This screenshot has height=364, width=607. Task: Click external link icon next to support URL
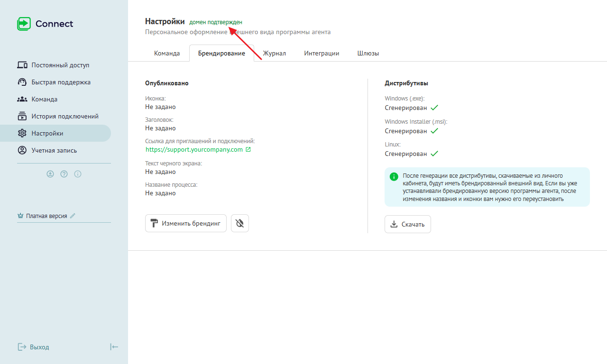coord(248,150)
